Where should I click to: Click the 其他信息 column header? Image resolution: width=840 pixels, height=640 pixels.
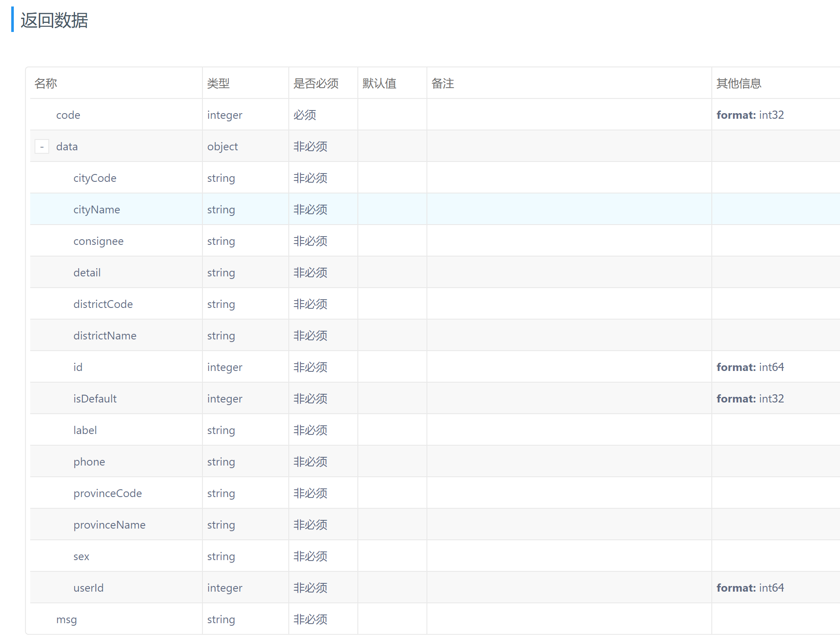[739, 83]
